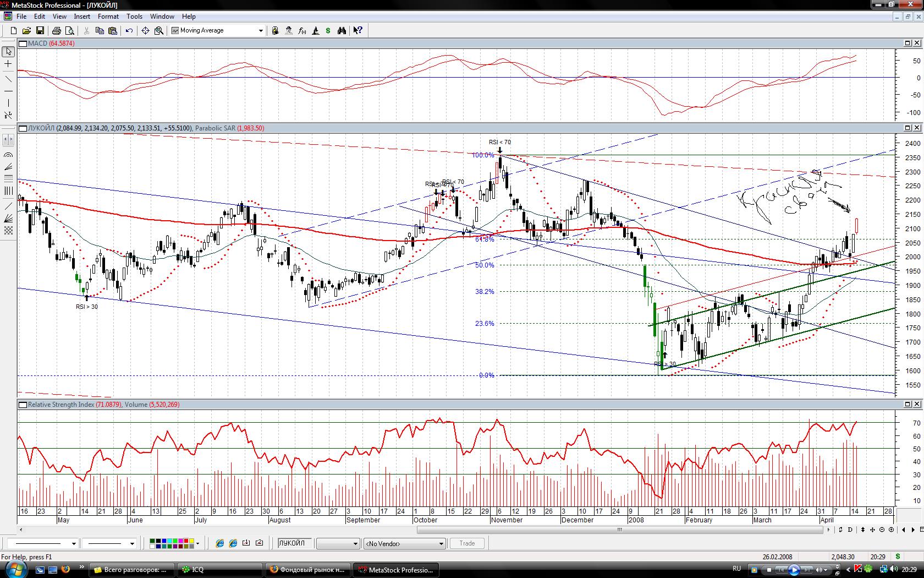Open the System Tester icon
The height and width of the screenshot is (578, 924).
coord(316,31)
